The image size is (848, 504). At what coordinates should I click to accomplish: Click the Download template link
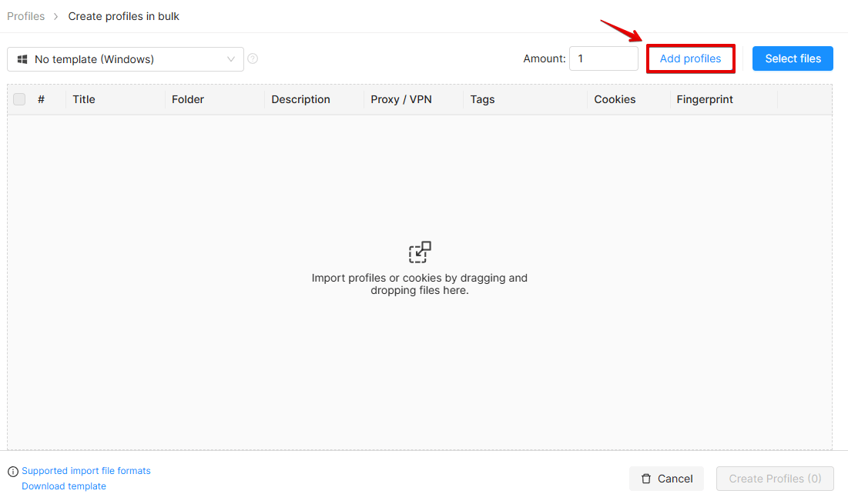64,486
